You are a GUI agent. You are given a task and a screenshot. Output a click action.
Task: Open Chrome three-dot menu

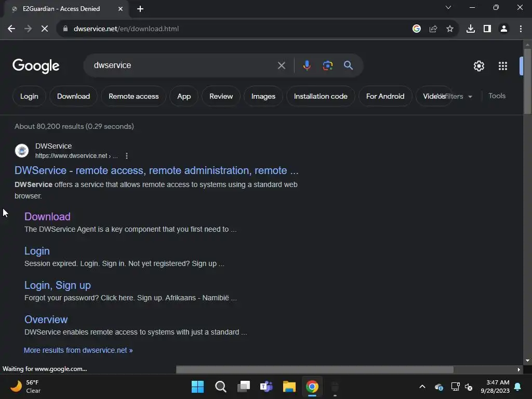521,29
